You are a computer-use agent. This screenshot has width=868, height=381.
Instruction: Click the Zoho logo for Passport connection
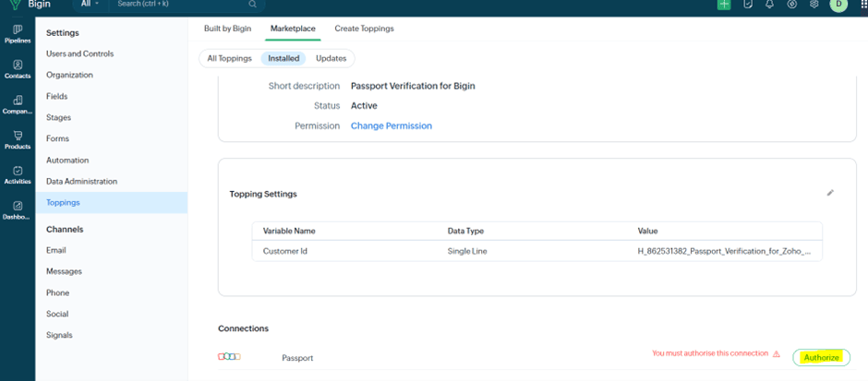(229, 357)
